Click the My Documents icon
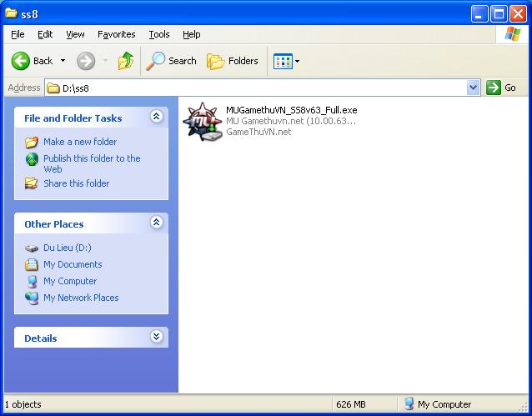 [32, 264]
